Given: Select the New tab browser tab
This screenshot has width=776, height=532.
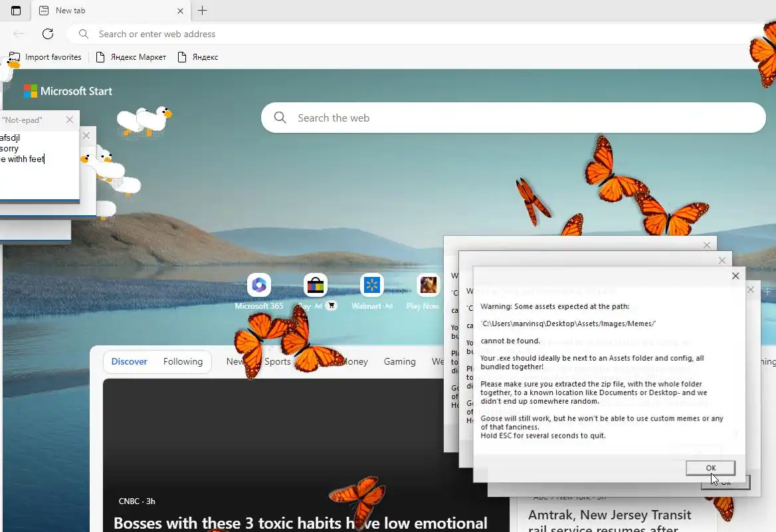Looking at the screenshot, I should click(111, 11).
